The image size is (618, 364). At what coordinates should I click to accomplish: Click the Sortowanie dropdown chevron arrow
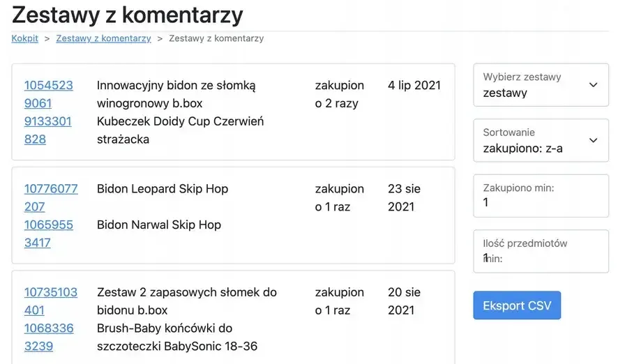594,140
